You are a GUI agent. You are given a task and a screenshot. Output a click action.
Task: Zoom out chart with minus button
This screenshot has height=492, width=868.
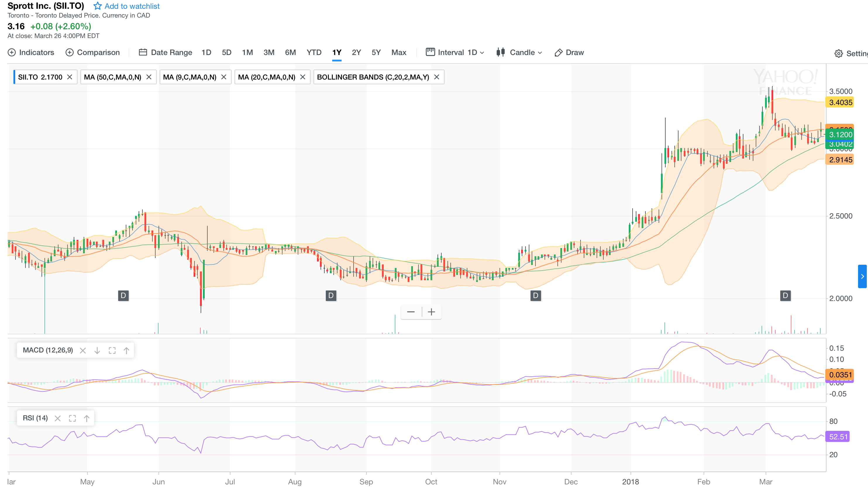(x=411, y=312)
